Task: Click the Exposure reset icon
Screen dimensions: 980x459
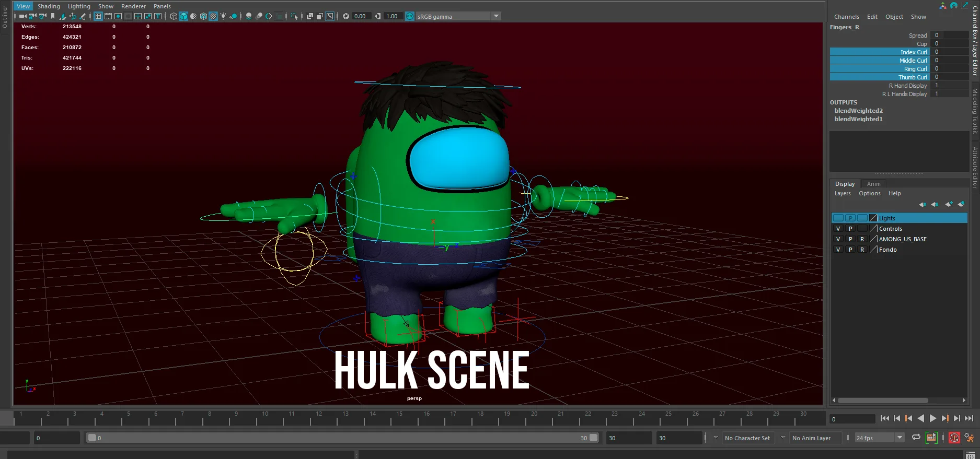Action: pyautogui.click(x=346, y=16)
